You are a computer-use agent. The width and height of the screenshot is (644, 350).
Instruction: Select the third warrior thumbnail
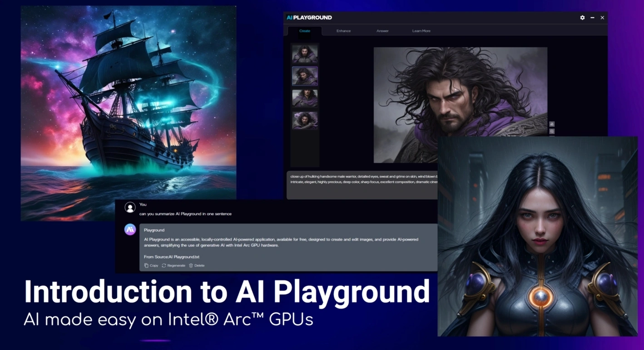(x=305, y=98)
